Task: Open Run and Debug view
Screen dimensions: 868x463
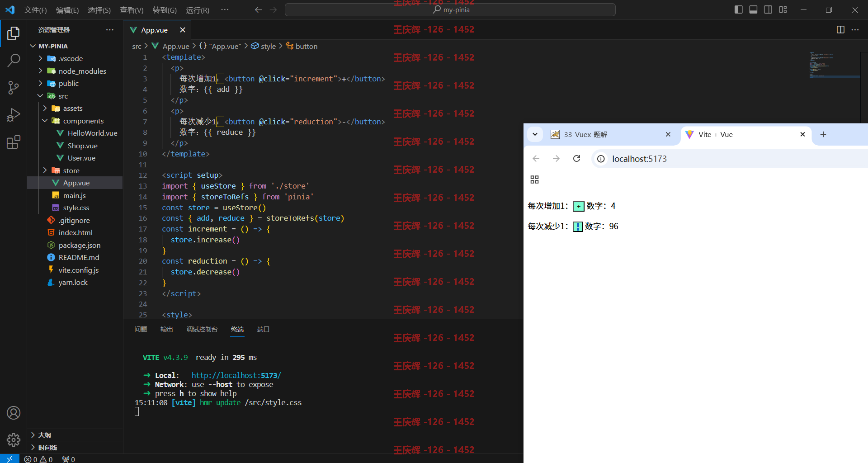Action: 14,115
